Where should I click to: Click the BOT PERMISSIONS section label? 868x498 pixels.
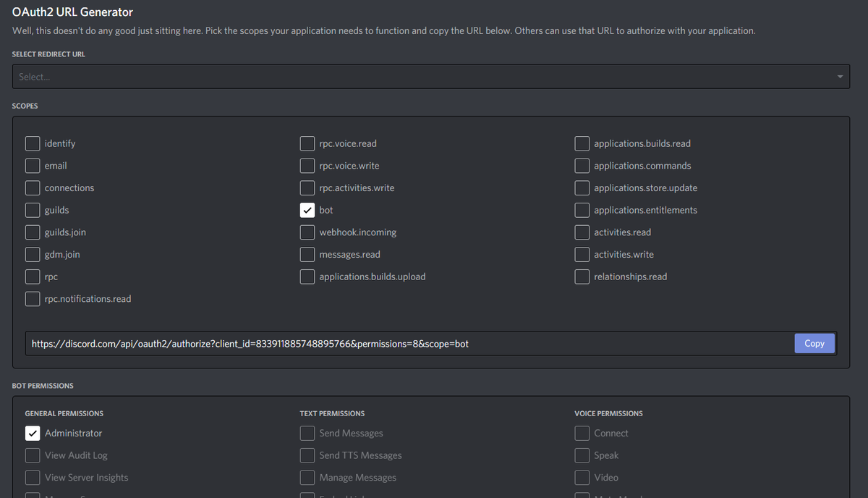43,386
